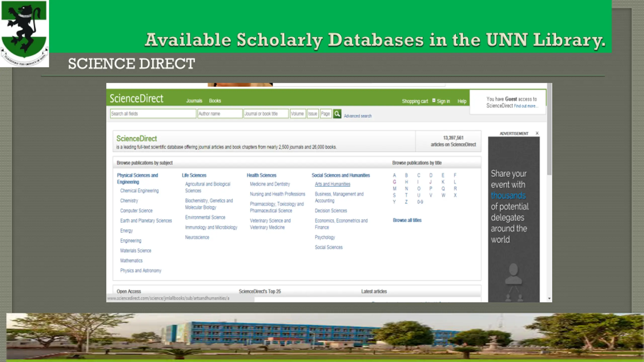Open Agricultural and Biological Sciences link
The image size is (644, 362).
pos(208,187)
